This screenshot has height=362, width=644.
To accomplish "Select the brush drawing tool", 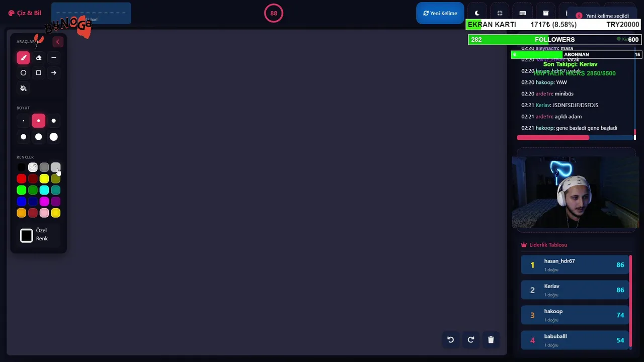I will pos(23,58).
